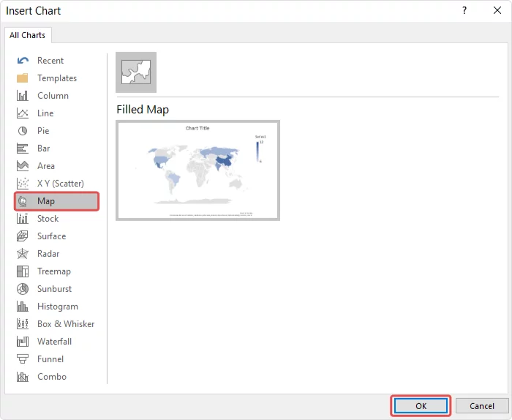Image resolution: width=512 pixels, height=420 pixels.
Task: Select the Area chart type label
Action: [45, 166]
